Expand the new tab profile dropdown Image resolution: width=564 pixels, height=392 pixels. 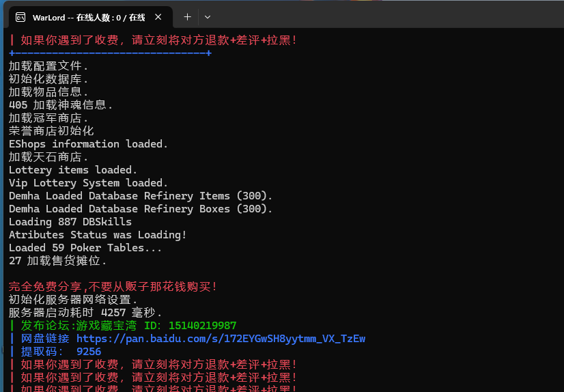[208, 17]
